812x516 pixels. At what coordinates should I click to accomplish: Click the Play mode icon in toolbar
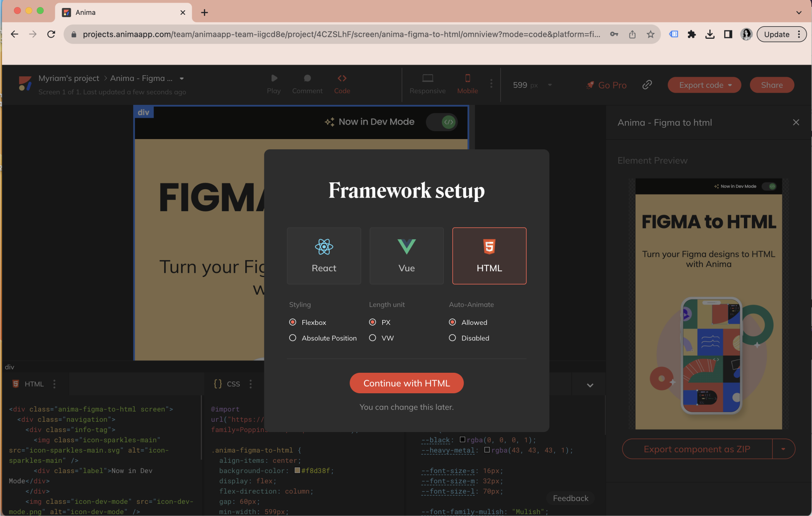tap(273, 78)
